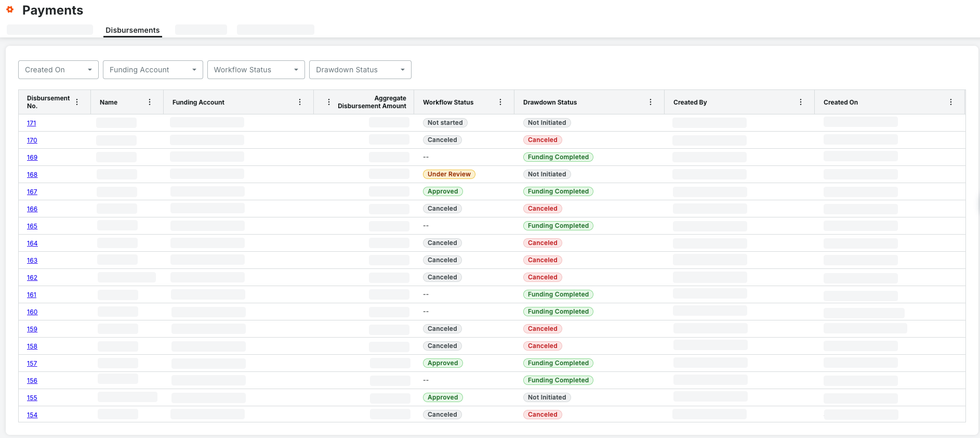The width and height of the screenshot is (980, 438).
Task: Open disbursement number 160
Action: (x=32, y=312)
